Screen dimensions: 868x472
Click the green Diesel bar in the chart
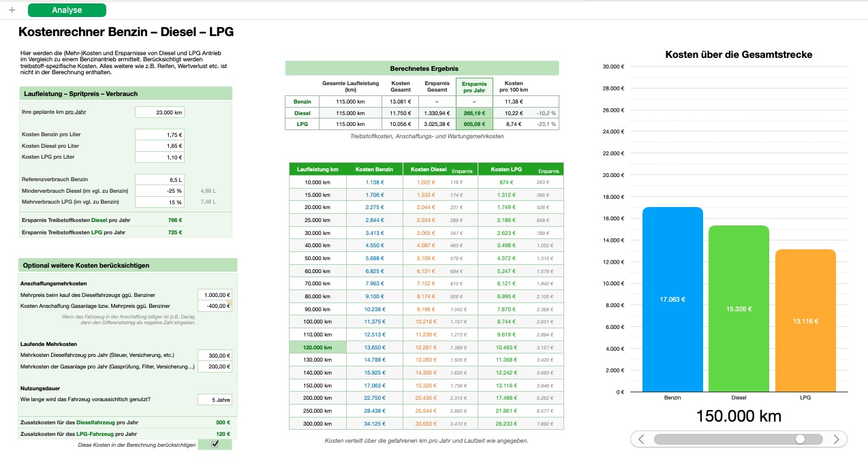click(x=739, y=309)
